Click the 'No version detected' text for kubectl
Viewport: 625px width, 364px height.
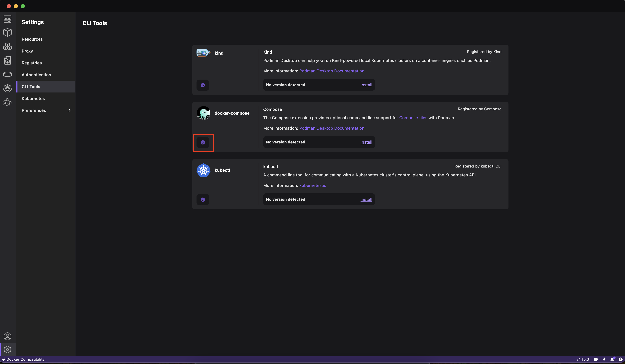point(285,199)
